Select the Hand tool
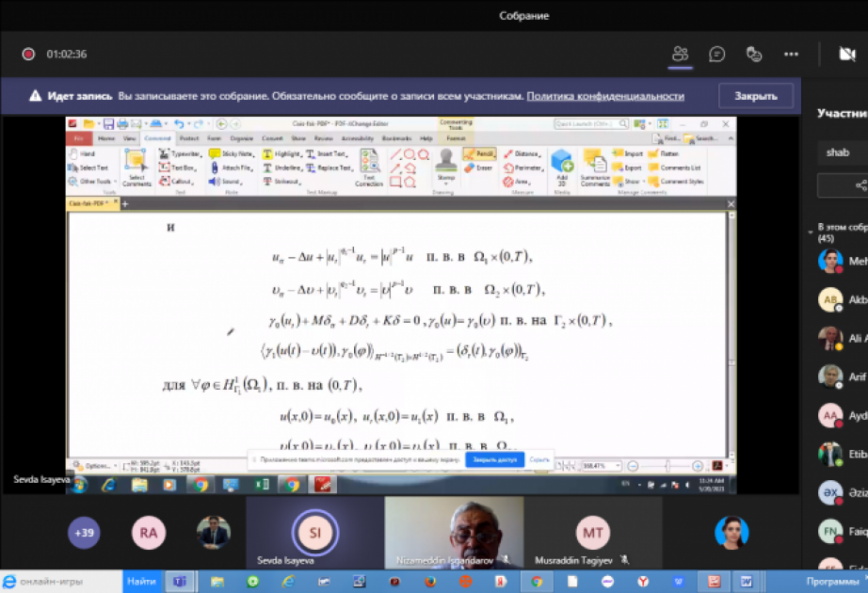 coord(82,153)
